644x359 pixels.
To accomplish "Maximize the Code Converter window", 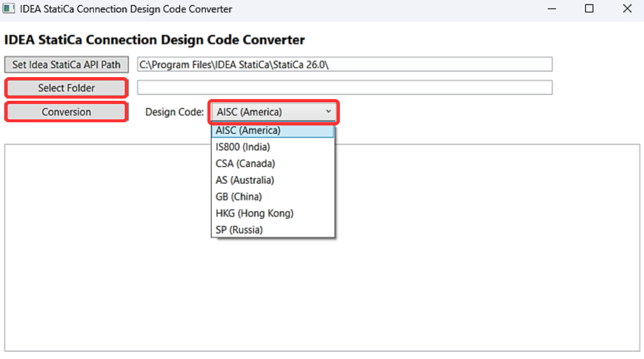I will pyautogui.click(x=589, y=9).
